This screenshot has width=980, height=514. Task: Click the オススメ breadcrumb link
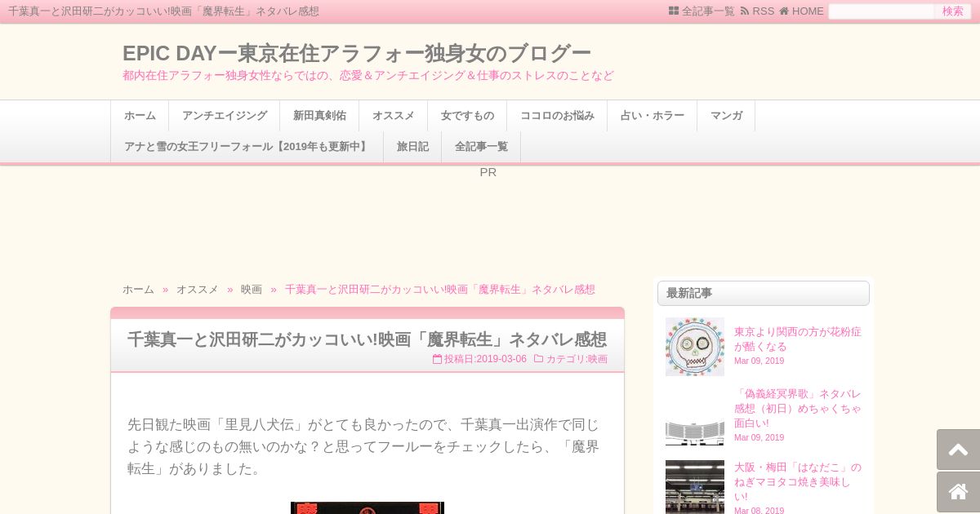[x=198, y=290]
